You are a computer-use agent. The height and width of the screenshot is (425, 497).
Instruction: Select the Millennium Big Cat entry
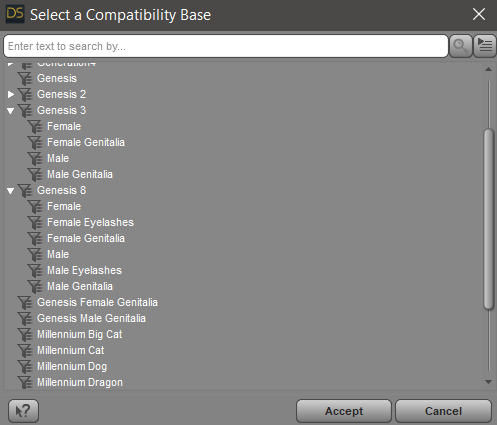point(79,334)
